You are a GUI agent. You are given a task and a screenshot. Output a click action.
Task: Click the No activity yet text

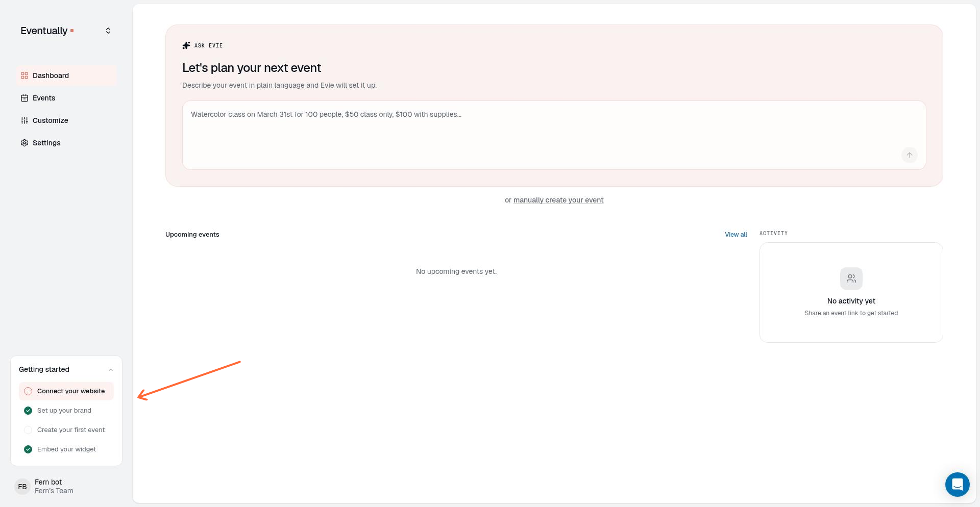click(x=851, y=301)
